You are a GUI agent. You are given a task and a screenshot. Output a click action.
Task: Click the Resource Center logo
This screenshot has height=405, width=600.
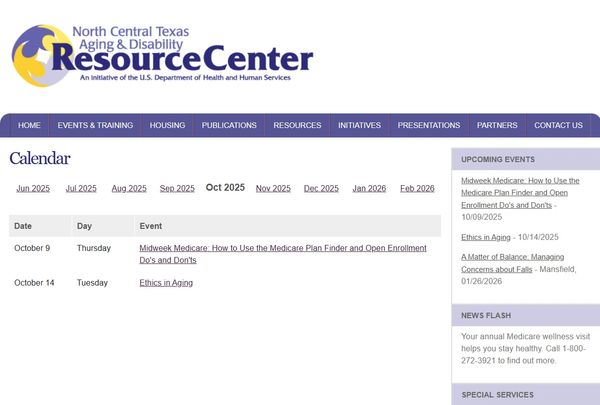tap(162, 56)
